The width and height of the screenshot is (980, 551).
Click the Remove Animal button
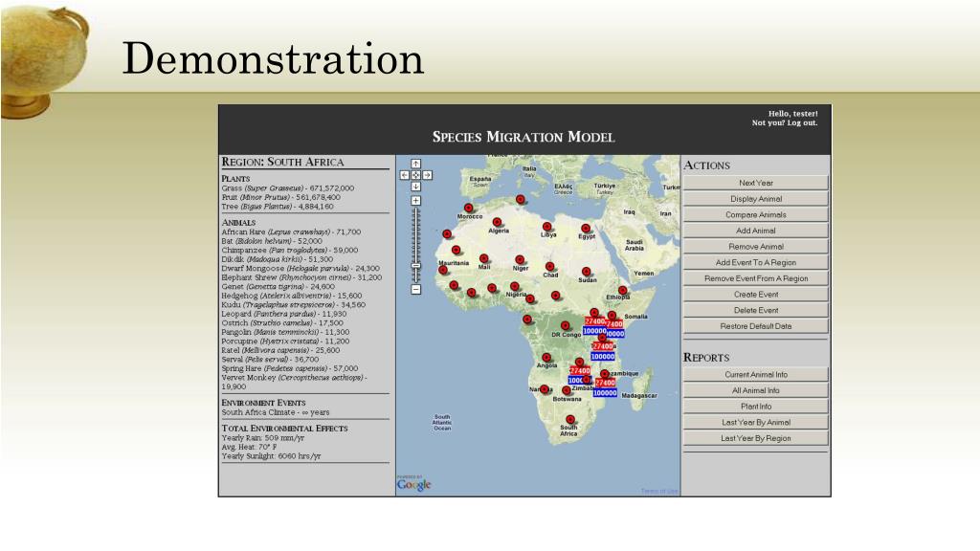tap(756, 247)
